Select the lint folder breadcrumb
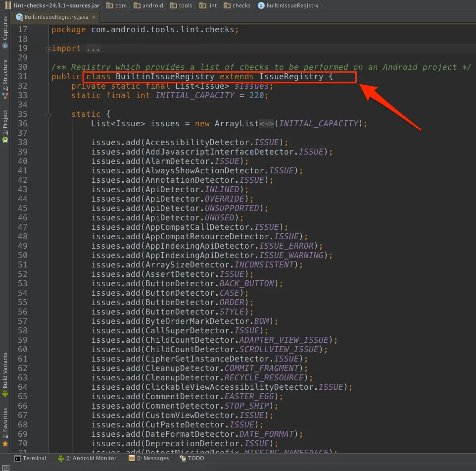Image resolution: width=476 pixels, height=471 pixels. click(x=208, y=5)
